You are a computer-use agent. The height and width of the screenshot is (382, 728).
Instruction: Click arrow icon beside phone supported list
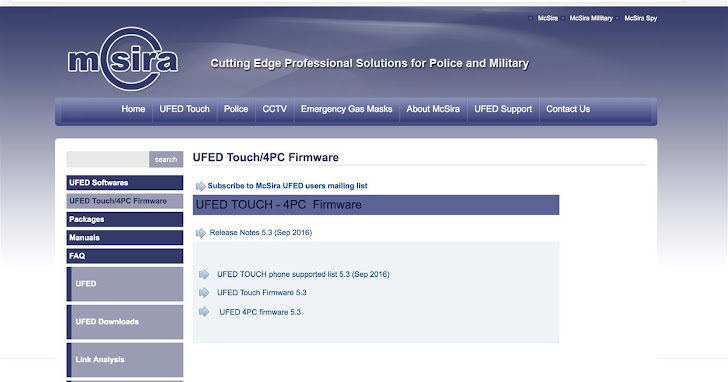coord(204,274)
